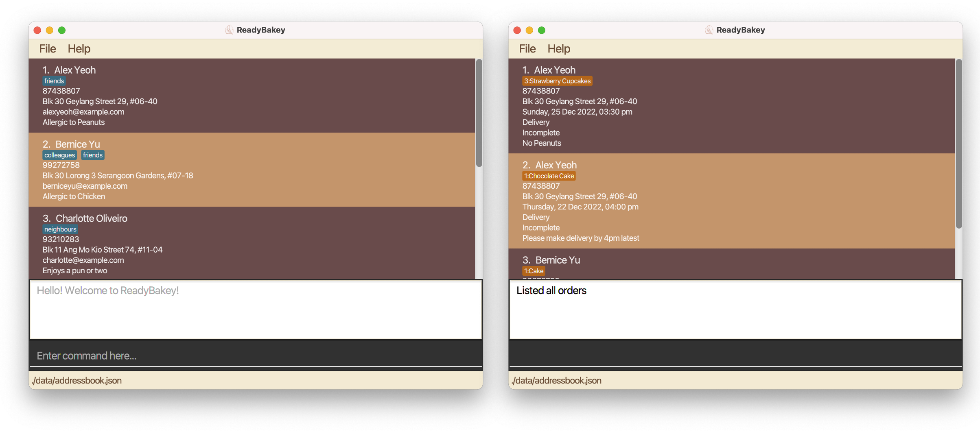Click the 'Listed all orders' result box
The height and width of the screenshot is (436, 980).
point(735,309)
